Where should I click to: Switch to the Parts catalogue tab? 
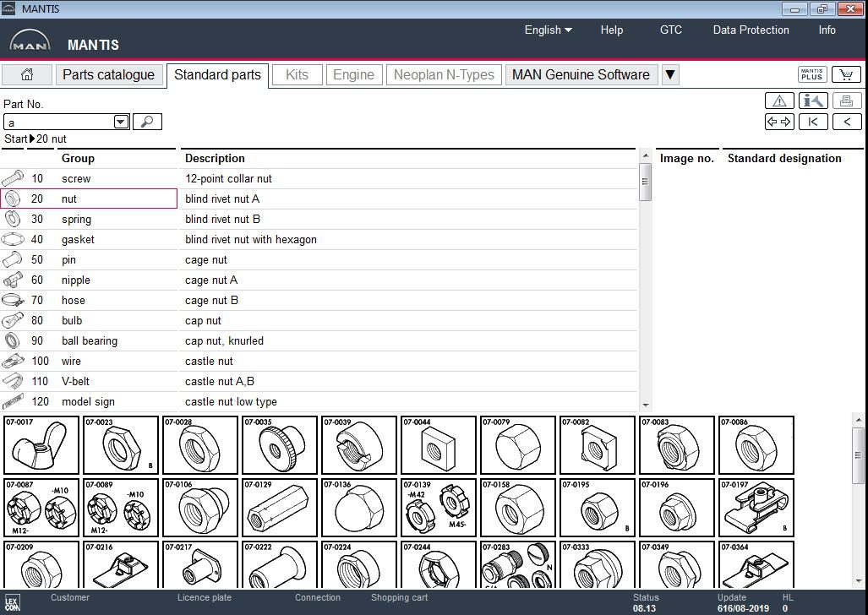(108, 74)
